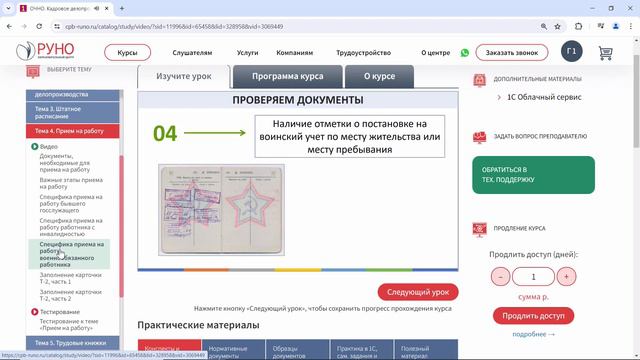Open a new browser tab
640x360 pixels.
coord(122,8)
